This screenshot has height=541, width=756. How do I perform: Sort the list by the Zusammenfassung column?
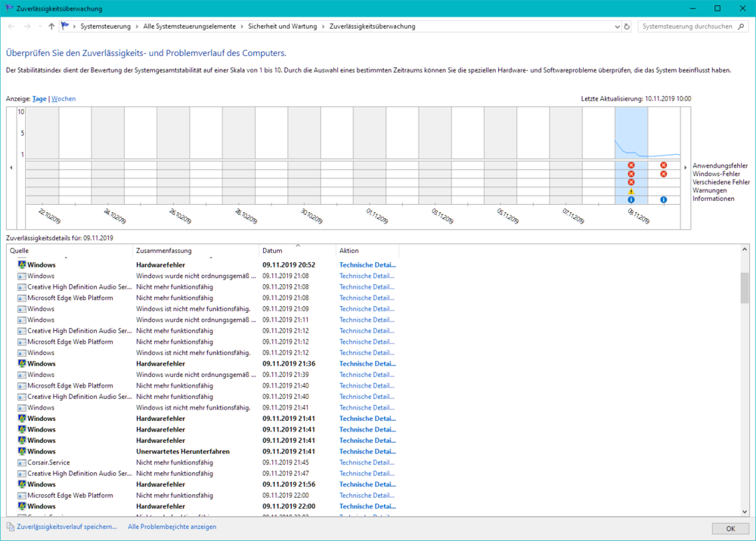tap(163, 251)
